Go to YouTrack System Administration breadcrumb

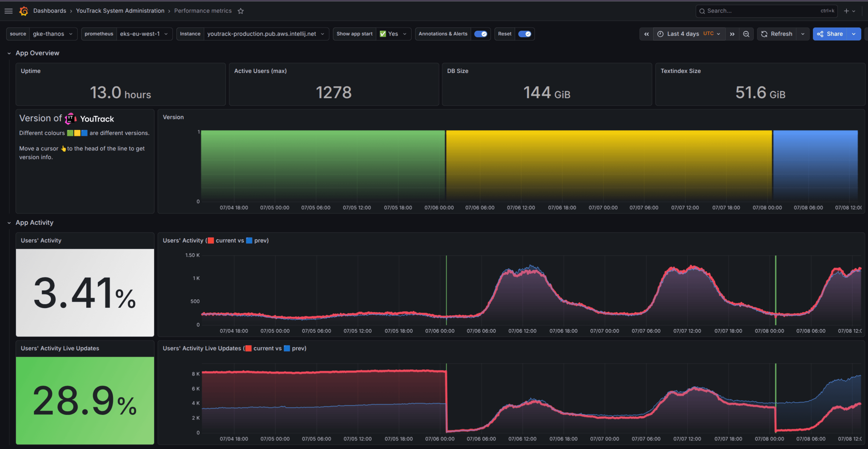pos(120,11)
